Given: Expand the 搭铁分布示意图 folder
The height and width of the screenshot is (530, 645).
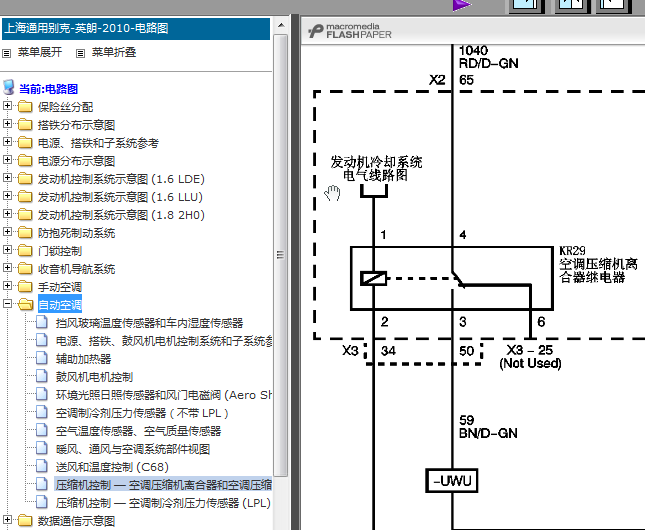Looking at the screenshot, I should click(x=7, y=124).
